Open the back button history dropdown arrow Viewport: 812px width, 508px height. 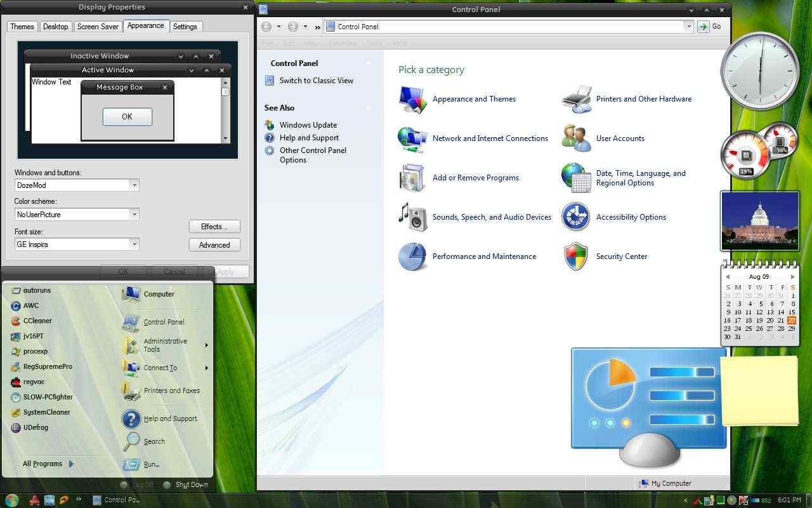(278, 27)
